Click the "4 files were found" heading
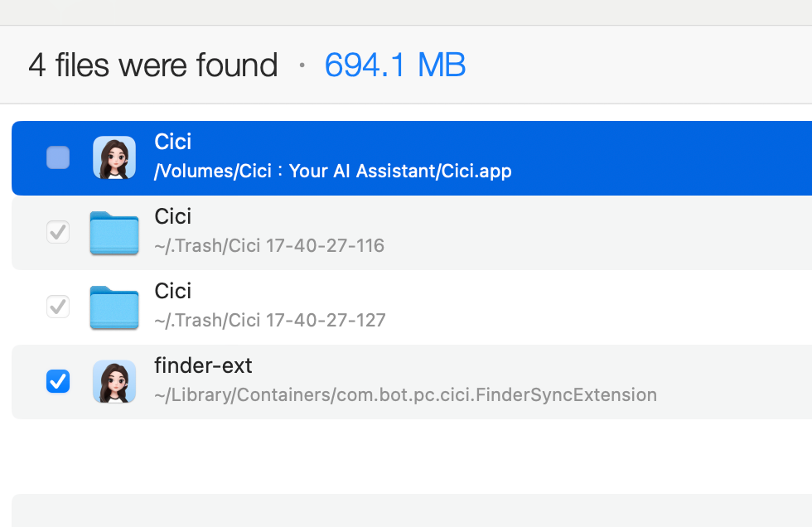This screenshot has height=527, width=812. [153, 65]
